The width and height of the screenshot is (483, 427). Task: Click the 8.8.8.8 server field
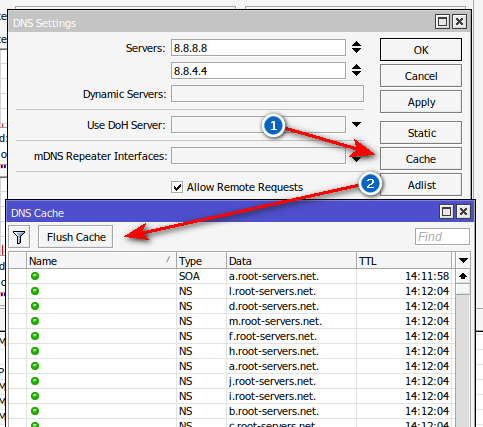[x=258, y=48]
